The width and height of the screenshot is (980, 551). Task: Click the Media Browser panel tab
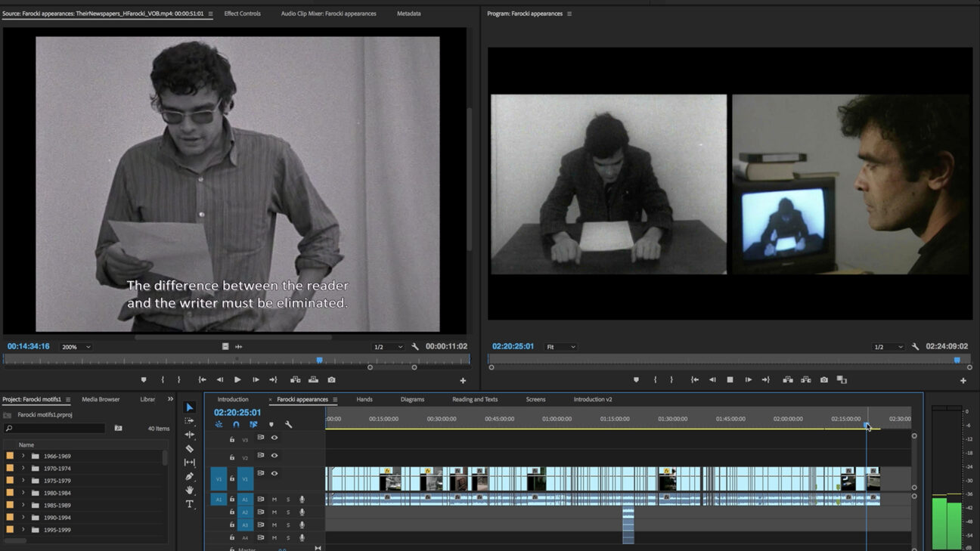coord(101,399)
